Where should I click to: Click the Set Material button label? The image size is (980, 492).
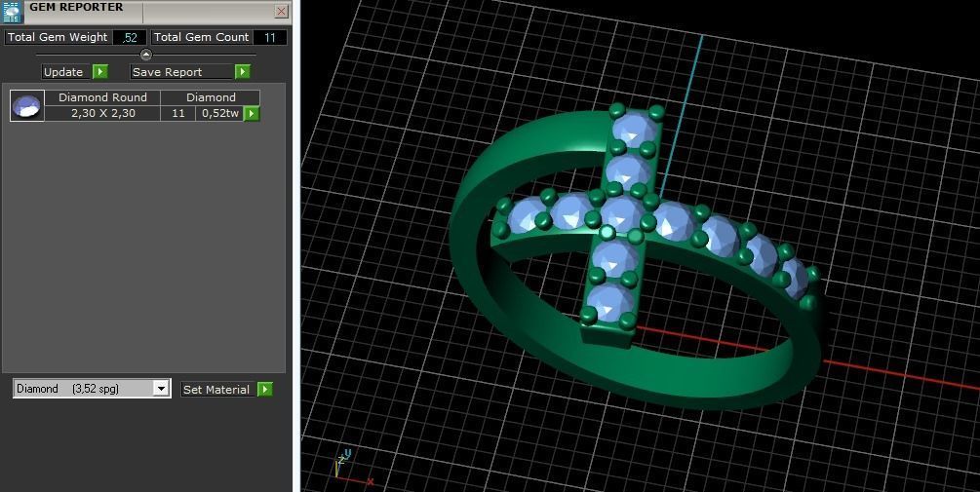pyautogui.click(x=216, y=390)
